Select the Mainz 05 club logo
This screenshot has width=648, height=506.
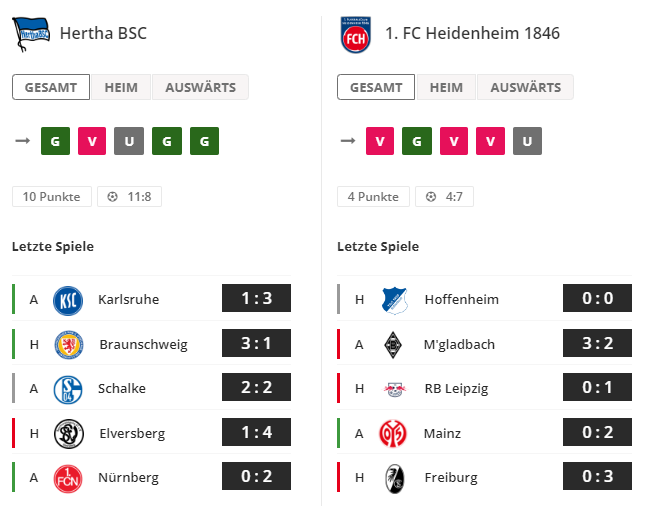393,433
